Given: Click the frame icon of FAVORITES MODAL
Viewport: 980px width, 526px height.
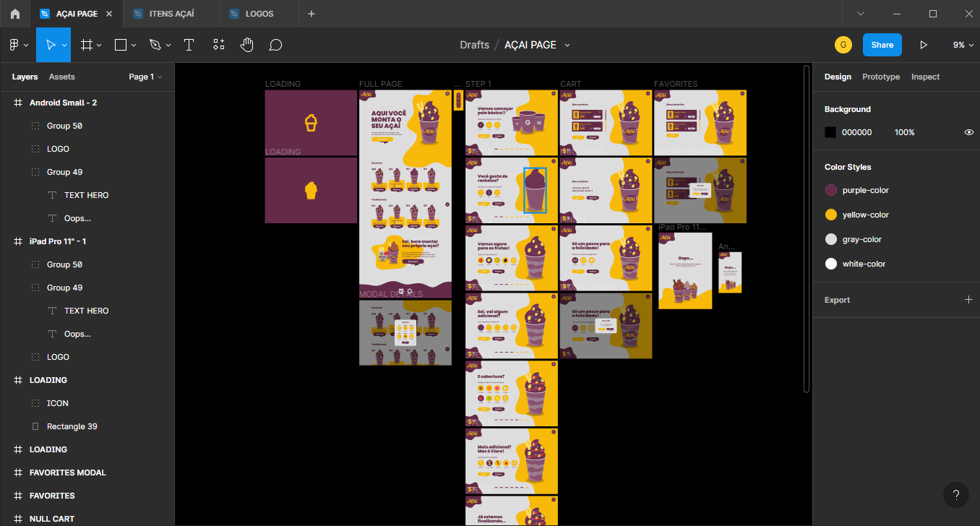Looking at the screenshot, I should [x=18, y=473].
